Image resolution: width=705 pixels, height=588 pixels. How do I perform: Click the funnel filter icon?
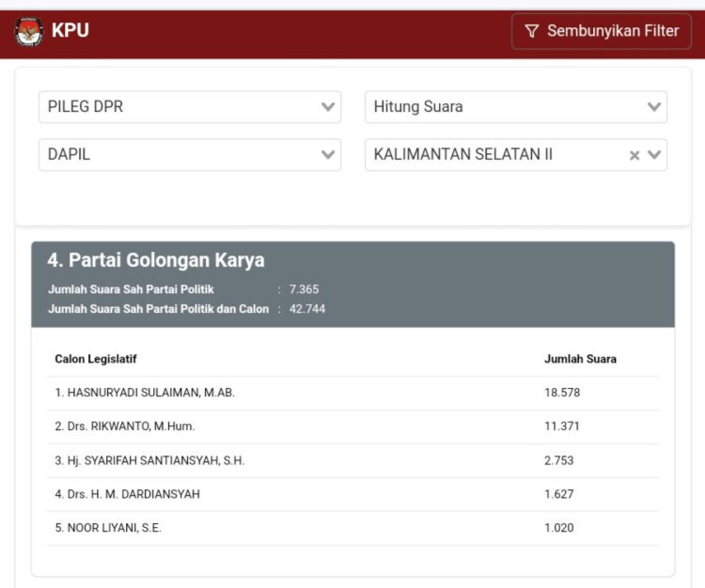coord(531,32)
